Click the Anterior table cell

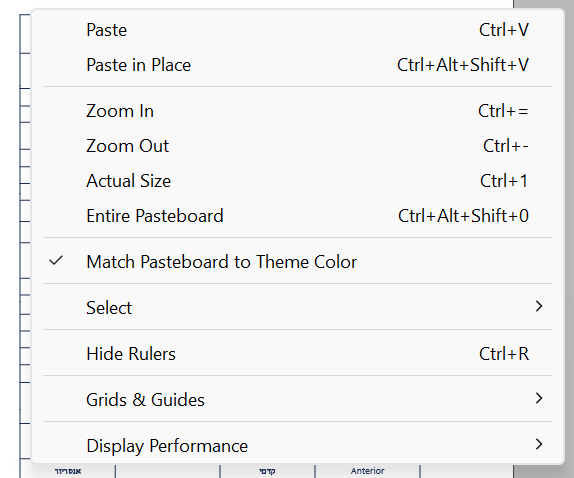point(367,471)
